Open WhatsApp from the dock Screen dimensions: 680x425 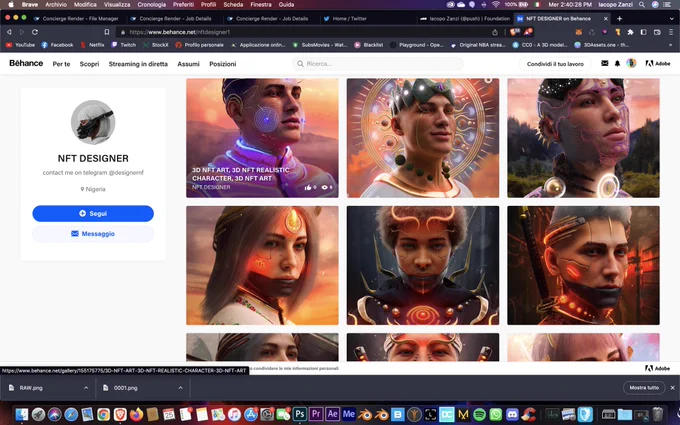(x=496, y=414)
